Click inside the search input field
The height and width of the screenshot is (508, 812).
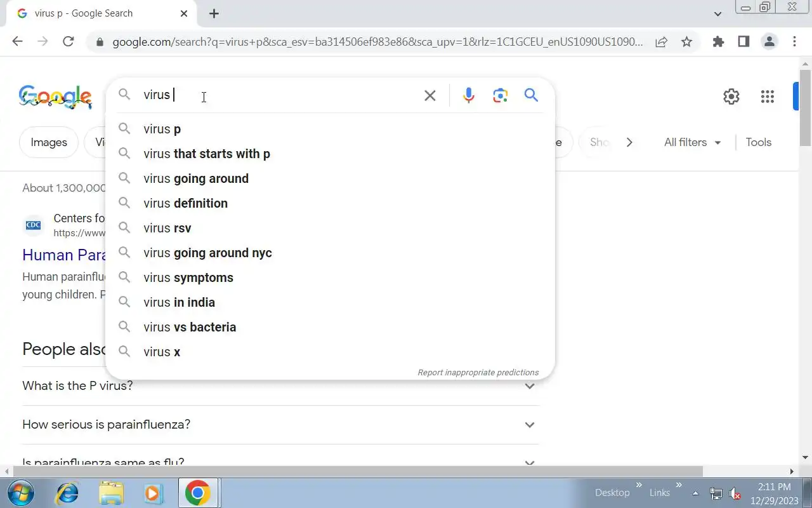point(279,95)
